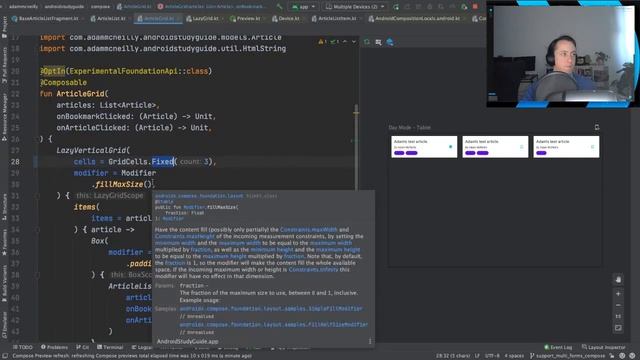Click the 1:1 actual size zoom icon
Image resolution: width=640 pixels, height=360 pixels.
(x=618, y=316)
